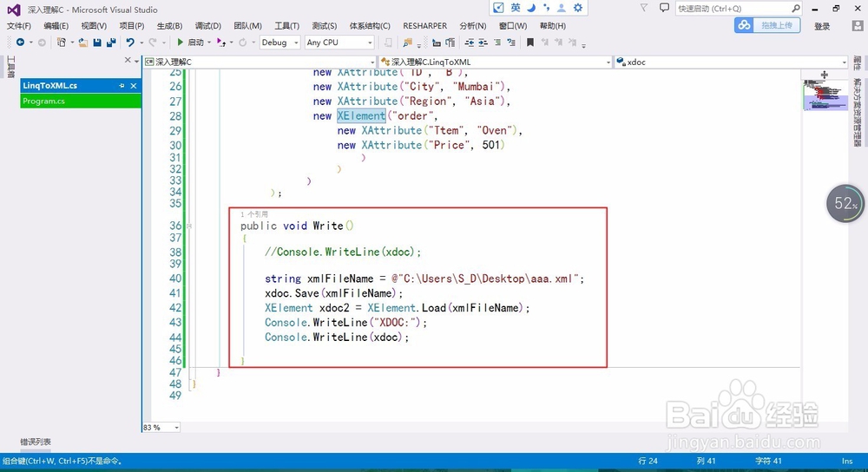Expand the Undo history dropdown arrow

click(x=141, y=43)
